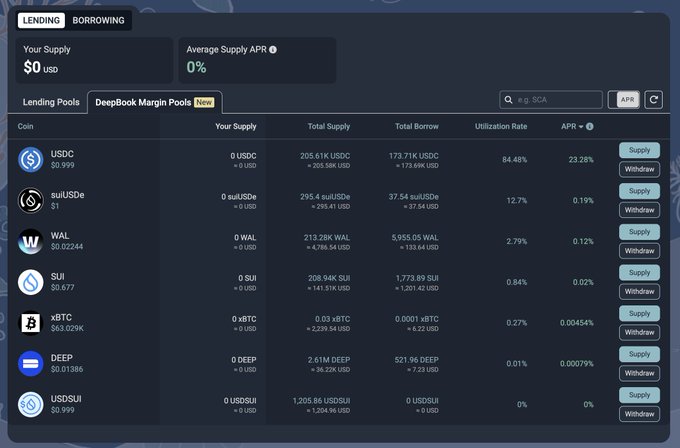Click the Total Borrow column header
The height and width of the screenshot is (448, 680).
417,127
